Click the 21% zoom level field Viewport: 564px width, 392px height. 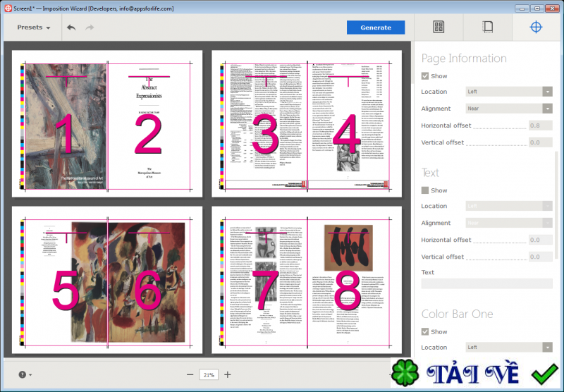(209, 375)
